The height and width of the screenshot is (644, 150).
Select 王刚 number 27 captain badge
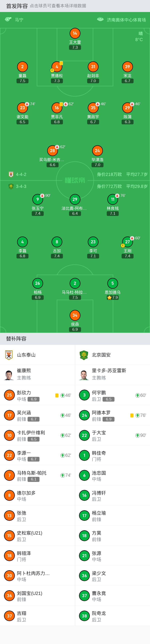pyautogui.click(x=127, y=242)
